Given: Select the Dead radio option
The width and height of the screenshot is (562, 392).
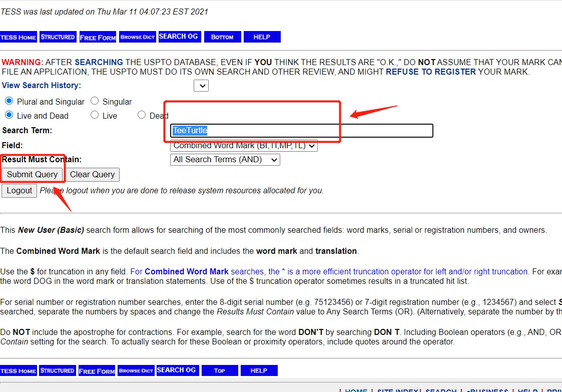Looking at the screenshot, I should [142, 115].
